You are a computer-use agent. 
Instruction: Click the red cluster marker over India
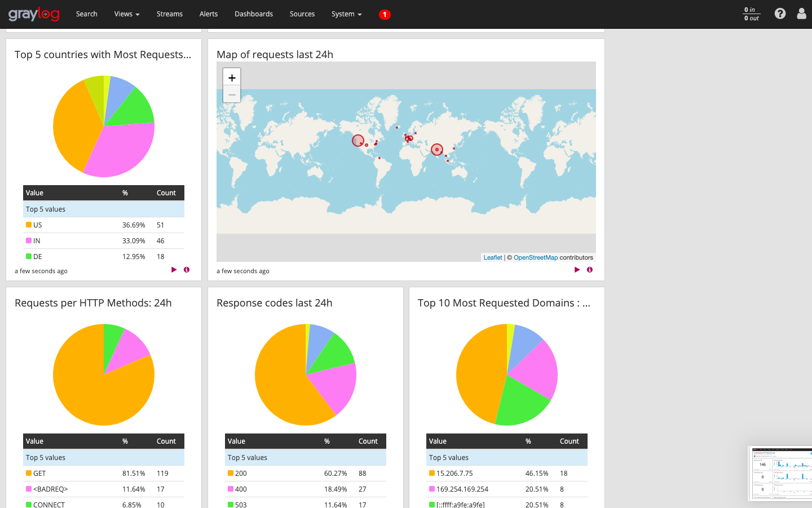click(x=437, y=150)
